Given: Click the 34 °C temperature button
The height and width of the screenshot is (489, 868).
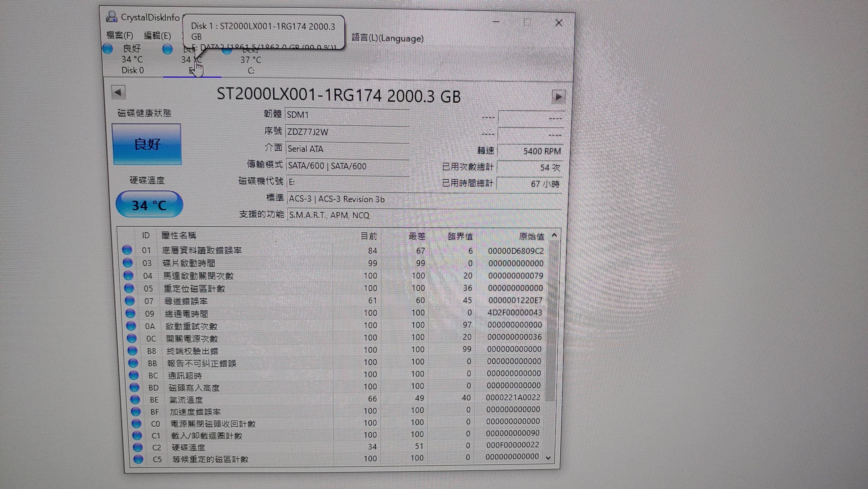Looking at the screenshot, I should point(149,204).
